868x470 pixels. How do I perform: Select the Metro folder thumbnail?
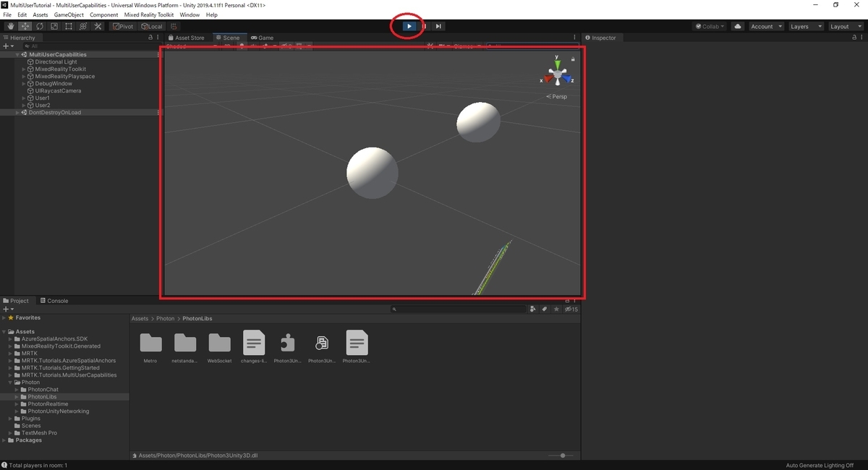(150, 342)
